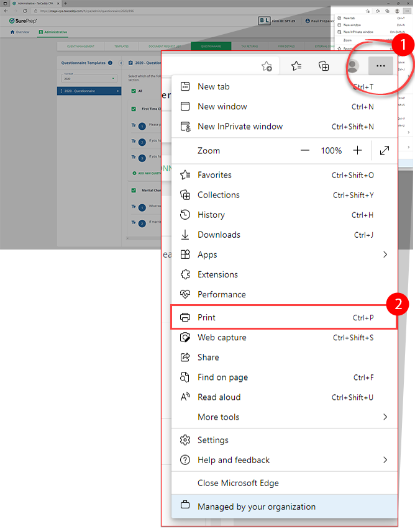Open the enlarged Favorites toolbar icon

click(296, 66)
